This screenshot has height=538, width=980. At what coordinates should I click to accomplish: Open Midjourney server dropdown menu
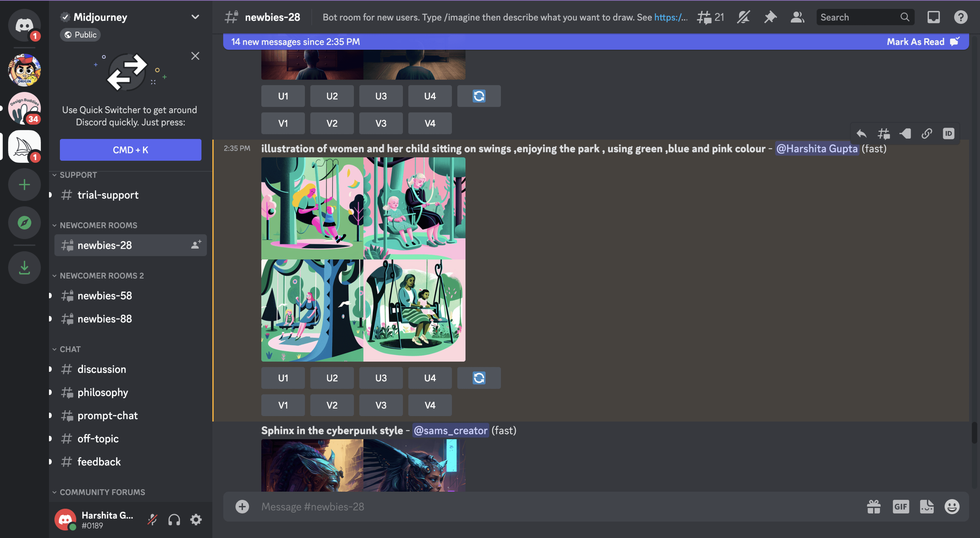click(195, 17)
